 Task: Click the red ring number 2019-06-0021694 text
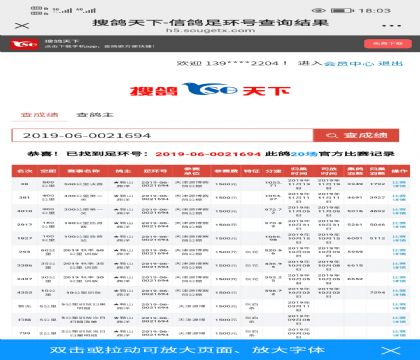208,154
